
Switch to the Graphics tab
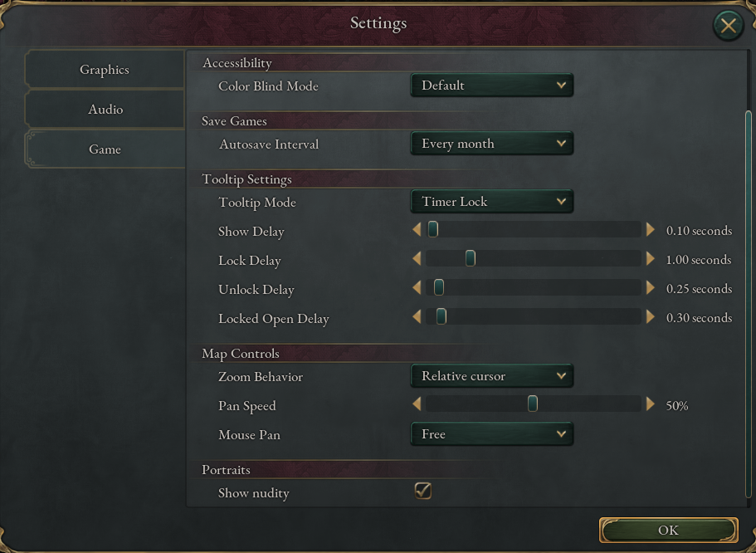point(105,69)
